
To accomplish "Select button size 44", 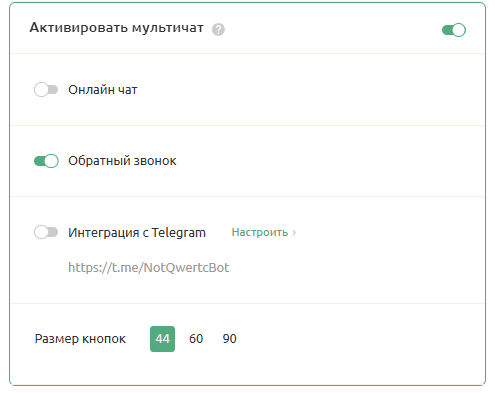I will pyautogui.click(x=162, y=339).
